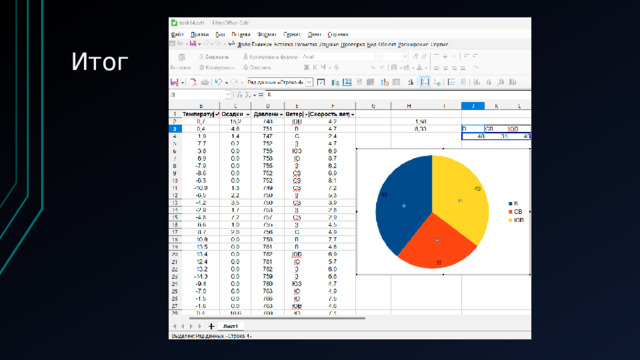640x360 pixels.
Task: Click the Вырезать button
Action: click(214, 57)
